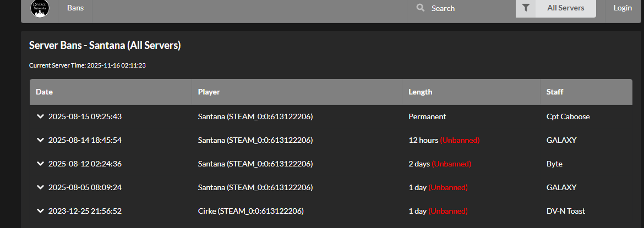Click the search magnifier icon
644x228 pixels.
421,8
